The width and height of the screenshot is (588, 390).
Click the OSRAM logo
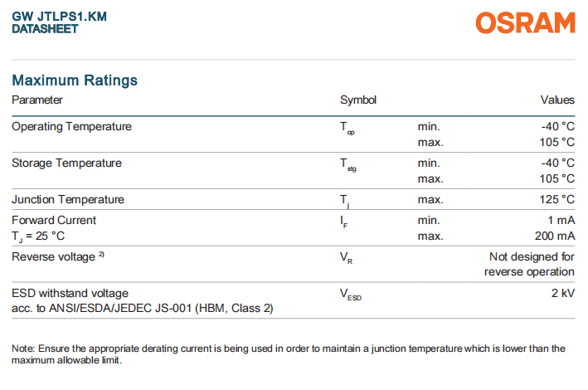click(x=525, y=22)
